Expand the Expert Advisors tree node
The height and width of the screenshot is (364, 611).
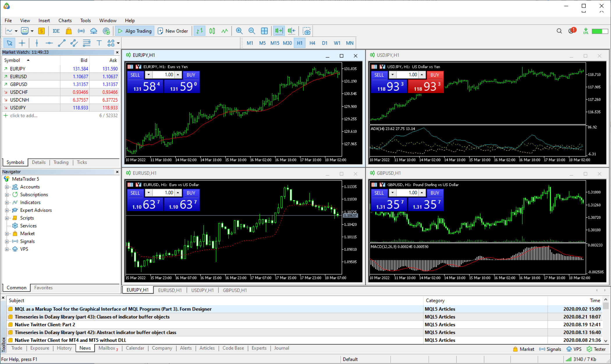click(6, 210)
